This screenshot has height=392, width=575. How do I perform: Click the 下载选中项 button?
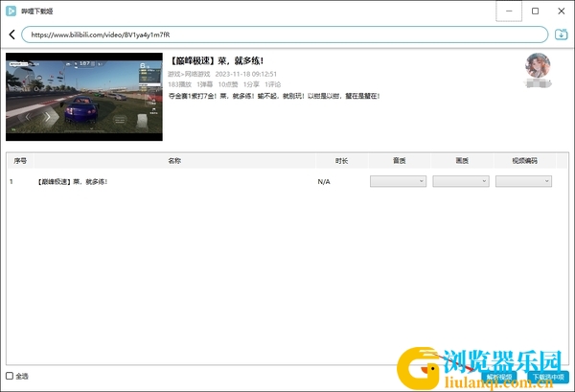(548, 377)
